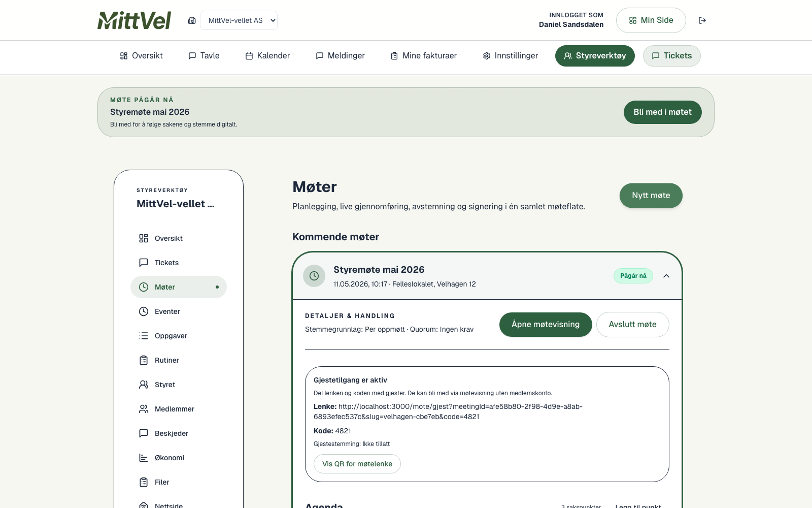812x508 pixels.
Task: Click the Kode: 4821 text
Action: [x=332, y=431]
